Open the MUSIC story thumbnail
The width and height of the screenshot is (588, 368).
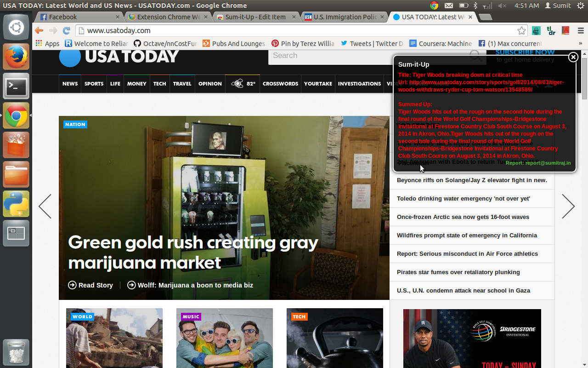click(x=225, y=338)
